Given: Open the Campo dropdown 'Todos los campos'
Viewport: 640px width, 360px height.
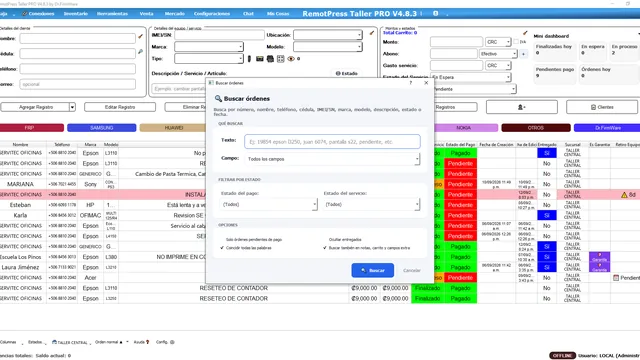Looking at the screenshot, I should pos(332,159).
